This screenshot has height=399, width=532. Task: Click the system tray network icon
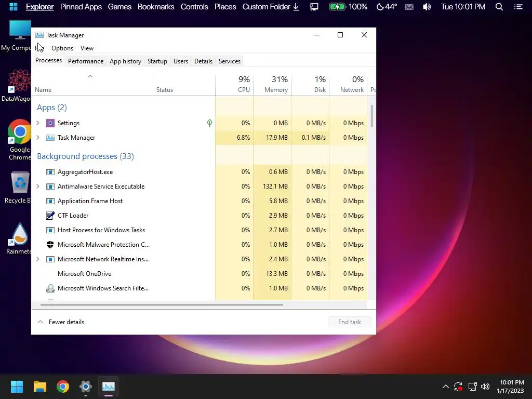472,387
